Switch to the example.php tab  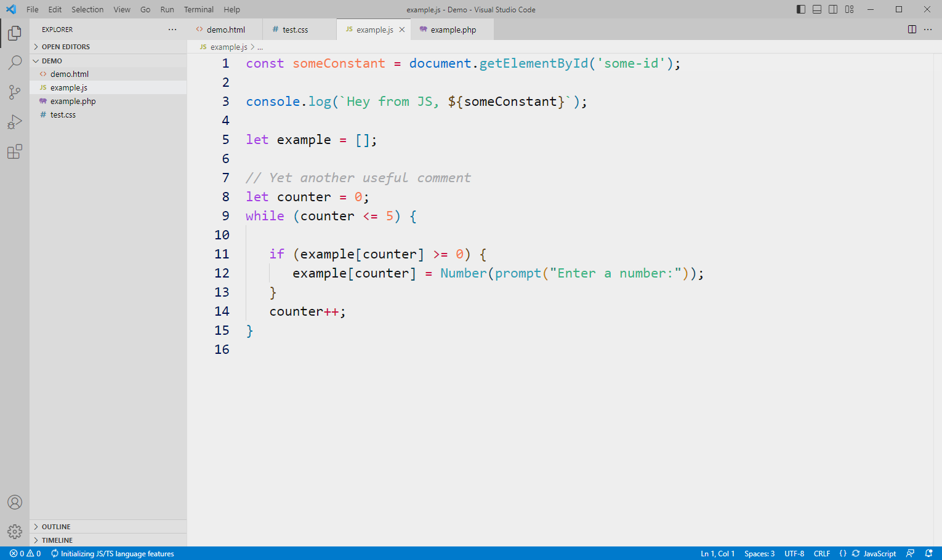click(453, 30)
